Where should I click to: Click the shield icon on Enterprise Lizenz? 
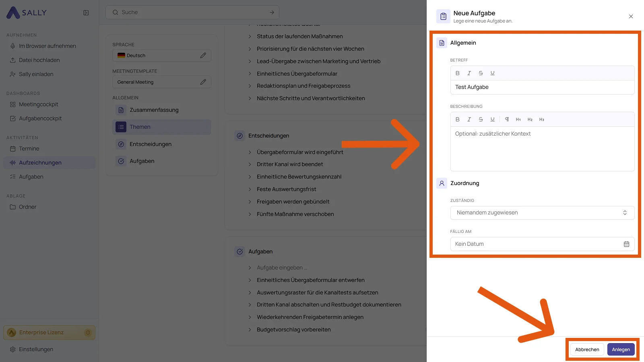click(88, 333)
